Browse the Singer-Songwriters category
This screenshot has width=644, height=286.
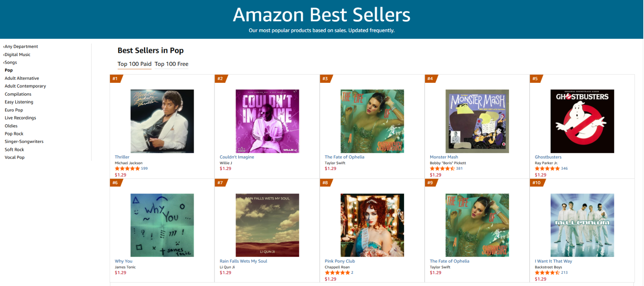pyautogui.click(x=24, y=142)
